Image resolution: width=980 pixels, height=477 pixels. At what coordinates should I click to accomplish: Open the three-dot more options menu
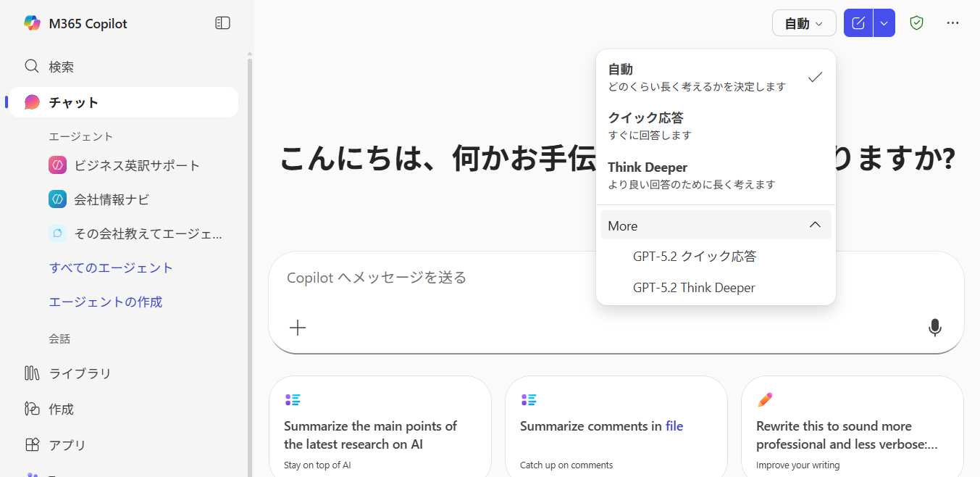(952, 23)
